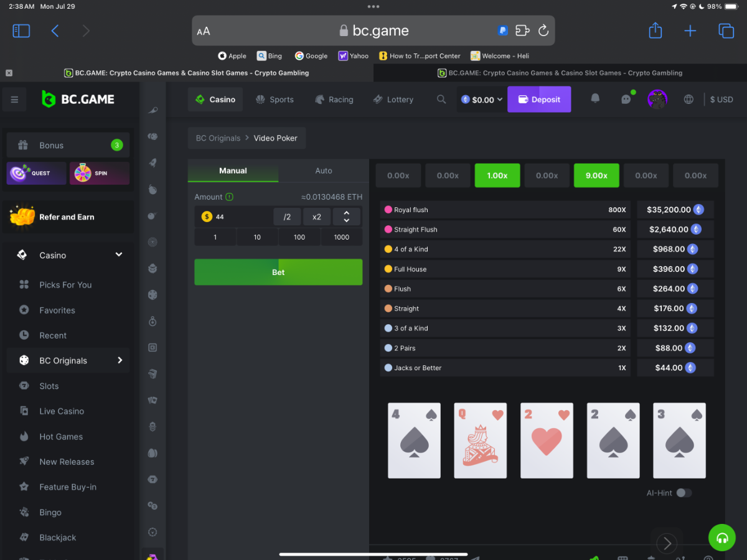
Task: Toggle the AI-Hint switch
Action: coord(684,493)
